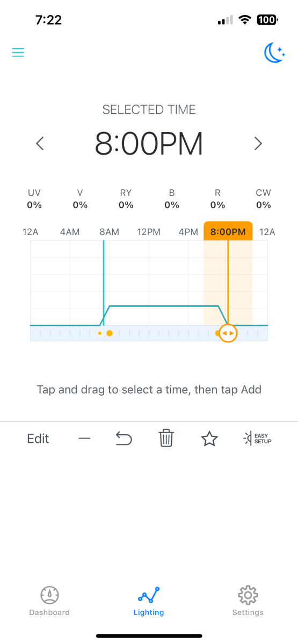This screenshot has height=644, width=298.
Task: Tap the night mode moon icon
Action: 274,53
